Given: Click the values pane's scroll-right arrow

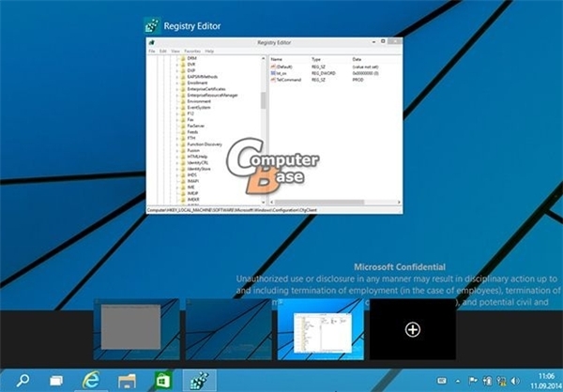Looking at the screenshot, I should [399, 203].
